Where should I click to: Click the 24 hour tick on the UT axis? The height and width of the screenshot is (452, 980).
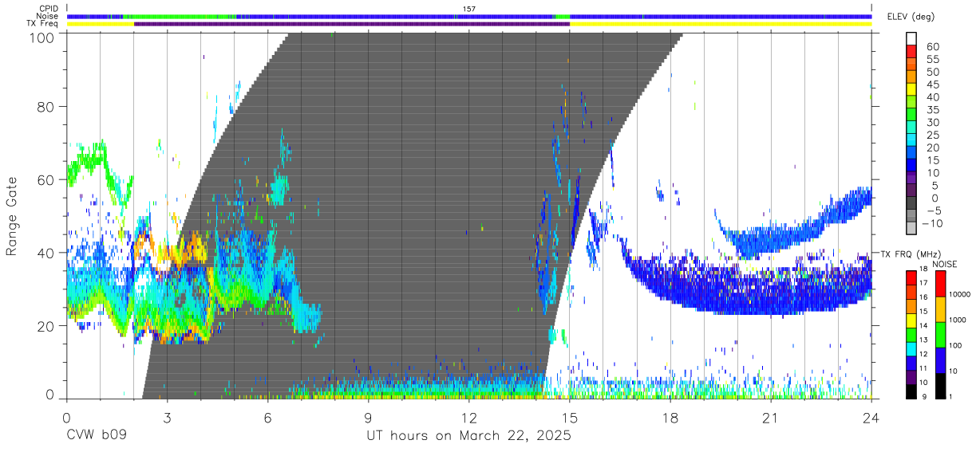[871, 418]
